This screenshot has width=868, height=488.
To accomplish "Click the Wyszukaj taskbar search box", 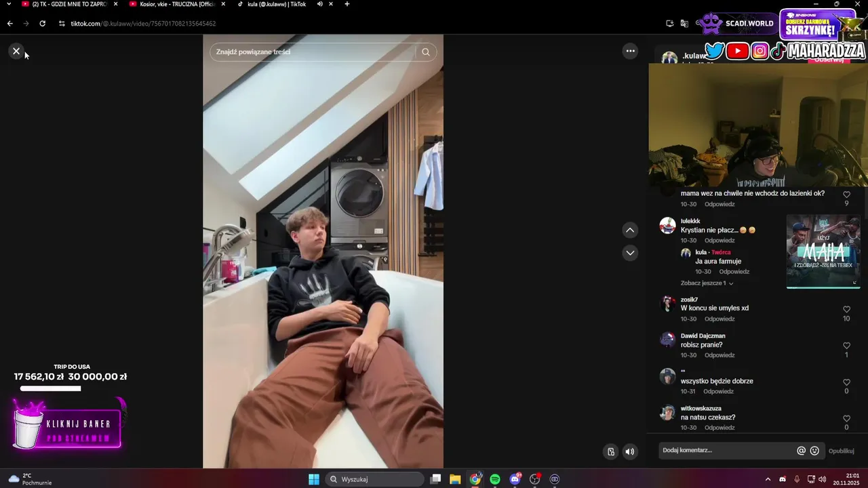I will (x=375, y=479).
